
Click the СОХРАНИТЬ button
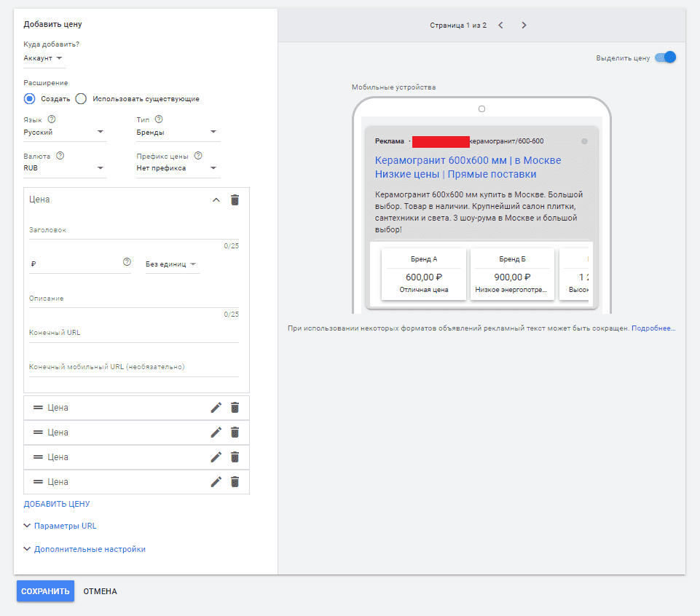pos(46,591)
